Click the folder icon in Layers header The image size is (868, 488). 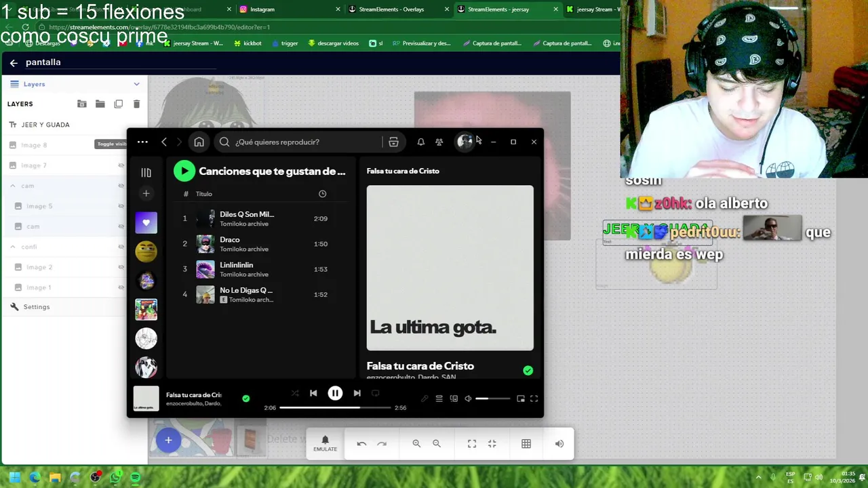click(x=100, y=104)
